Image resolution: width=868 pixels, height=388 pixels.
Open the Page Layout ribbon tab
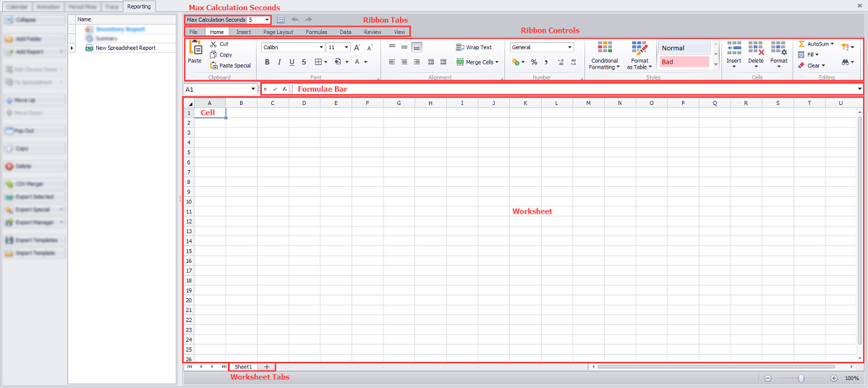pyautogui.click(x=278, y=32)
